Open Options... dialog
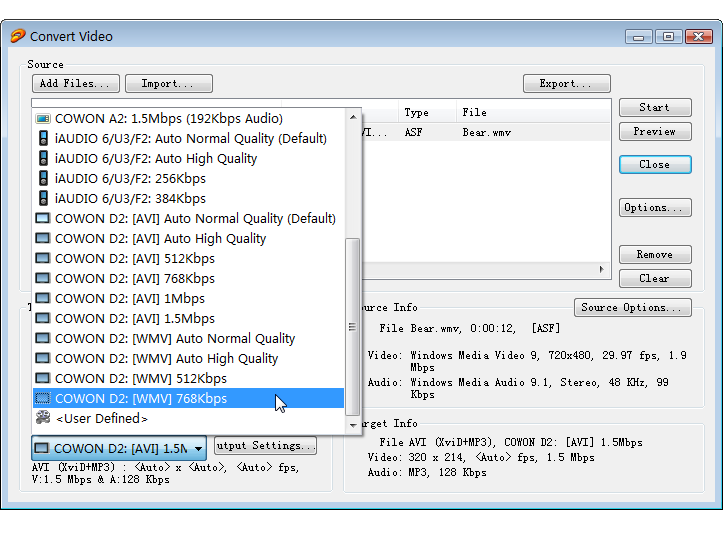Image resolution: width=723 pixels, height=542 pixels. tap(655, 208)
